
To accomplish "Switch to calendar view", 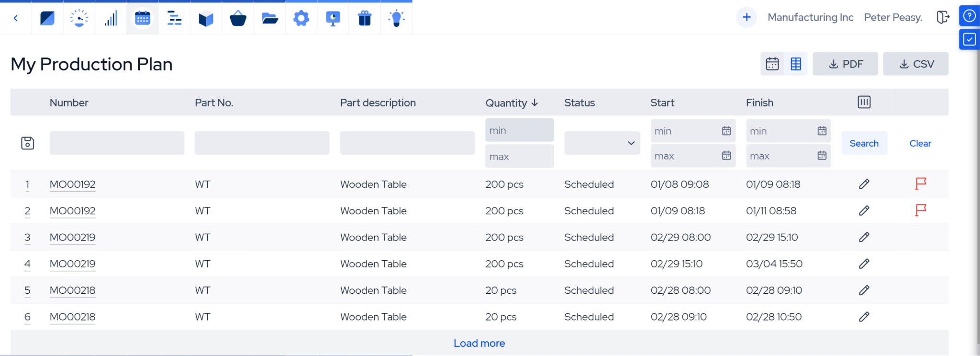I will 772,64.
